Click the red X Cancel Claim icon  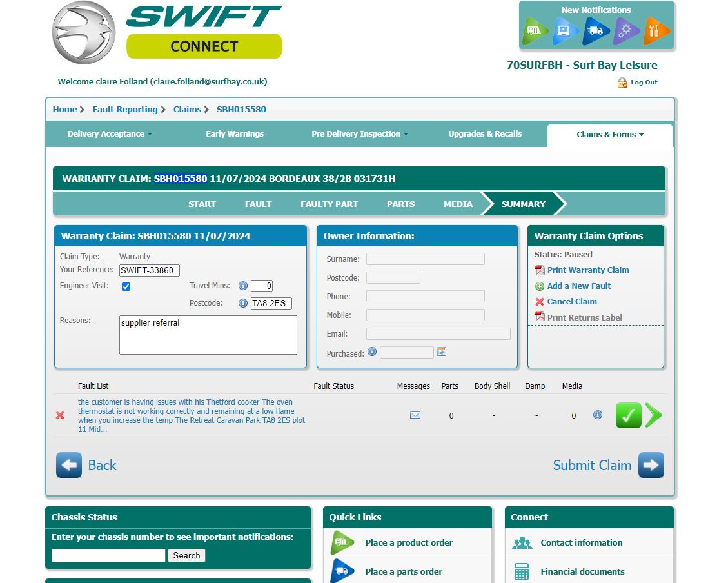pos(540,302)
